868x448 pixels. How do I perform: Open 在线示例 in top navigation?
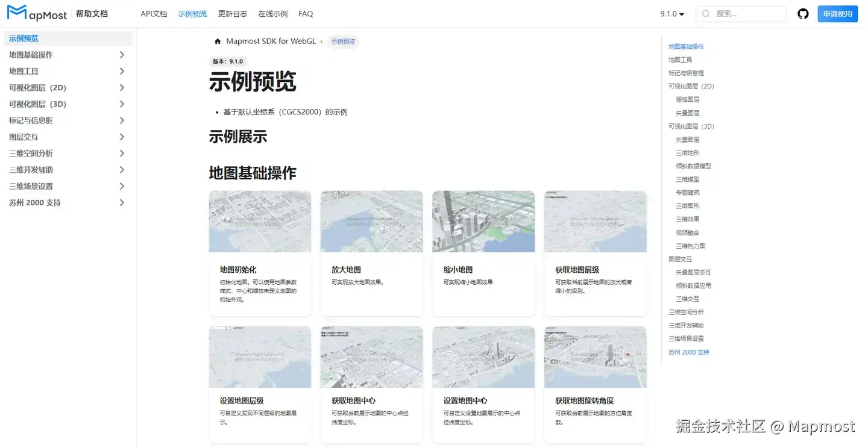272,14
